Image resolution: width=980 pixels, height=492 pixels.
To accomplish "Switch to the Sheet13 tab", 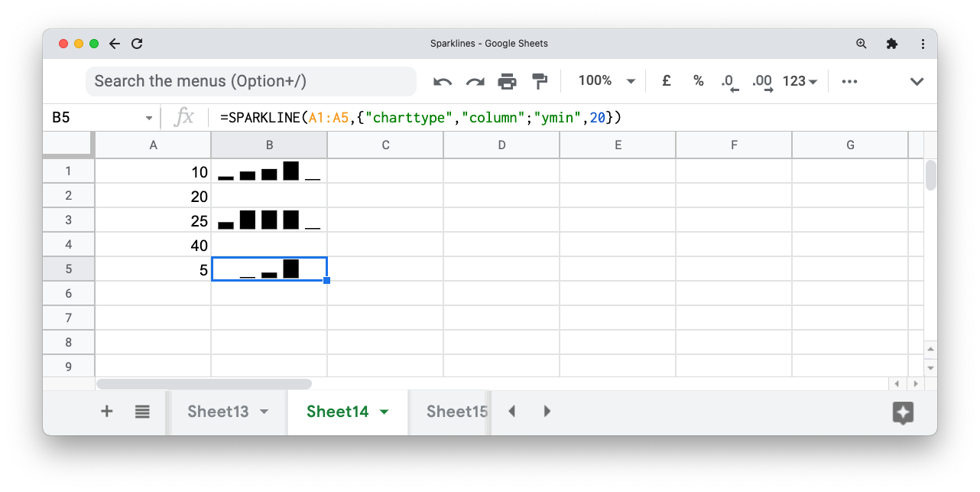I will point(216,411).
